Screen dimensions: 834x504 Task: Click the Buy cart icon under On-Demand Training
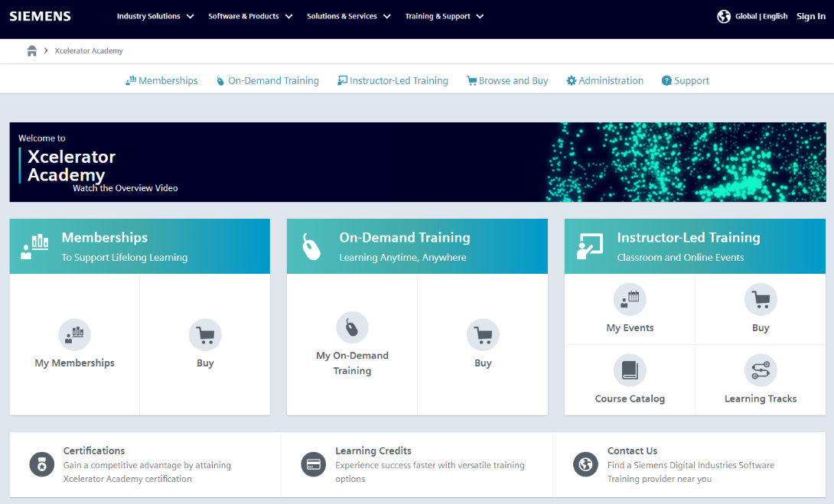[483, 335]
